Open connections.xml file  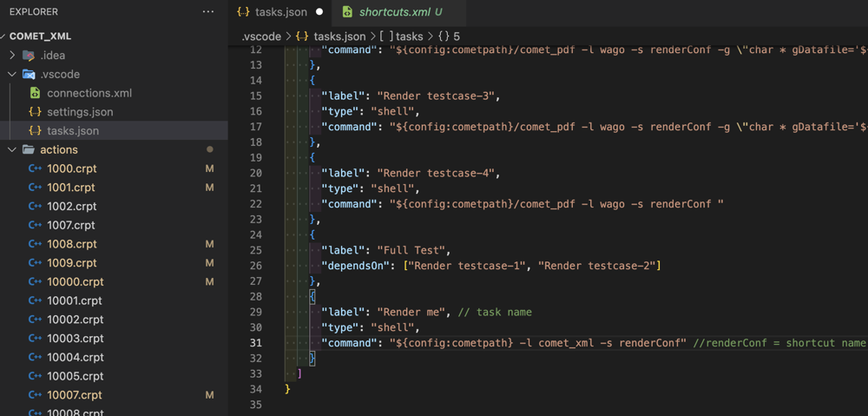89,93
